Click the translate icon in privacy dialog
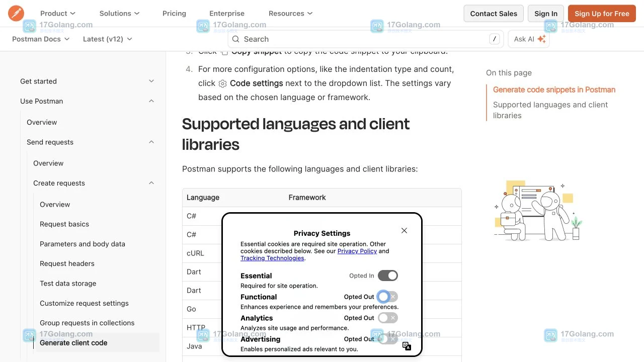This screenshot has height=362, width=644. [407, 346]
